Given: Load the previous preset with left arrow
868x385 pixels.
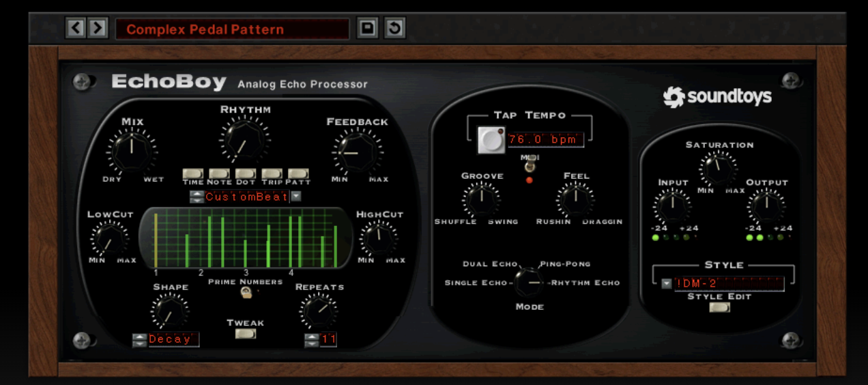Looking at the screenshot, I should [x=76, y=29].
